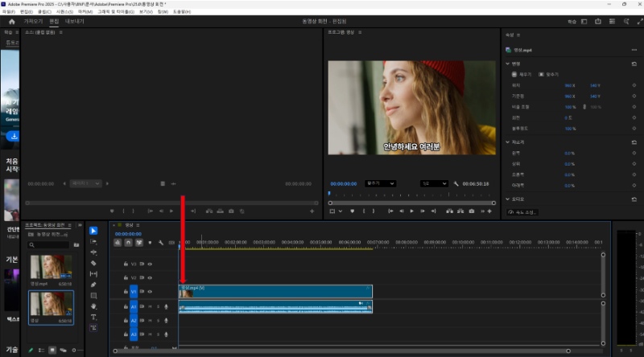Select the 영상.mp4 thumbnail in the project panel
644x357 pixels.
click(x=52, y=268)
